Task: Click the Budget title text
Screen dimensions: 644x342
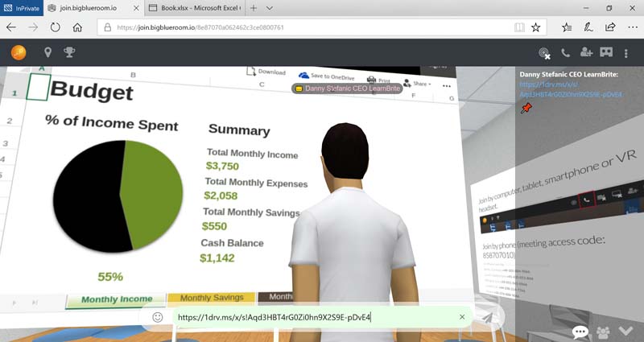Action: pos(92,91)
